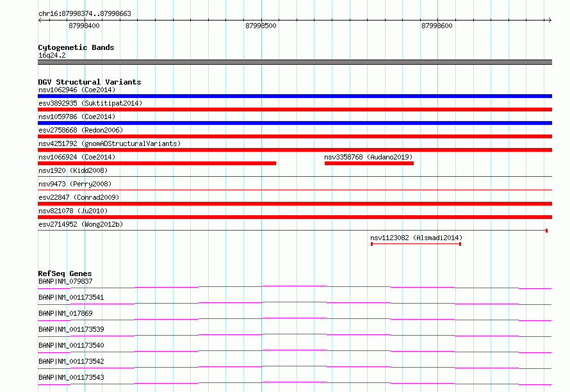Click the esv22847 (Conrad2009) red bar
Image resolution: width=570 pixels, height=392 pixels.
pos(295,204)
